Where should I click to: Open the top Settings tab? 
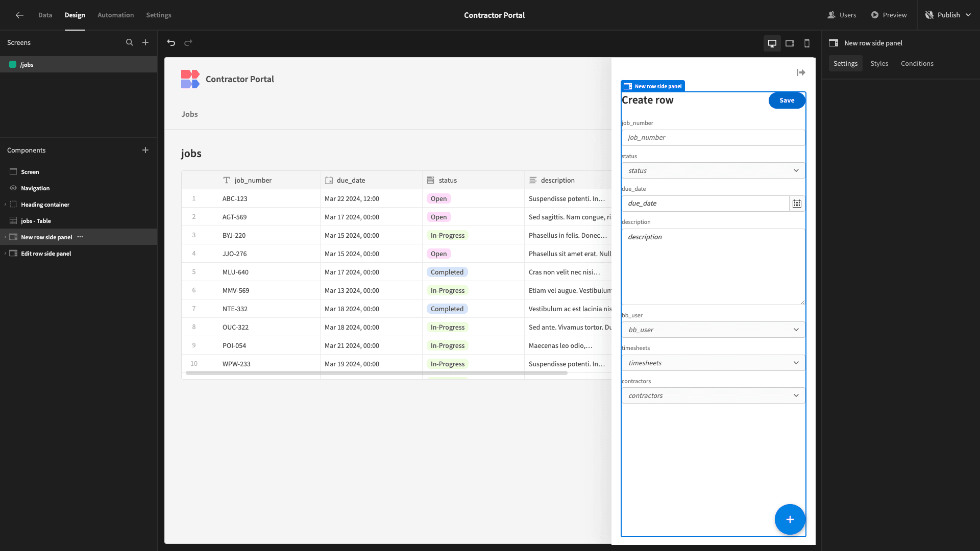click(x=159, y=15)
